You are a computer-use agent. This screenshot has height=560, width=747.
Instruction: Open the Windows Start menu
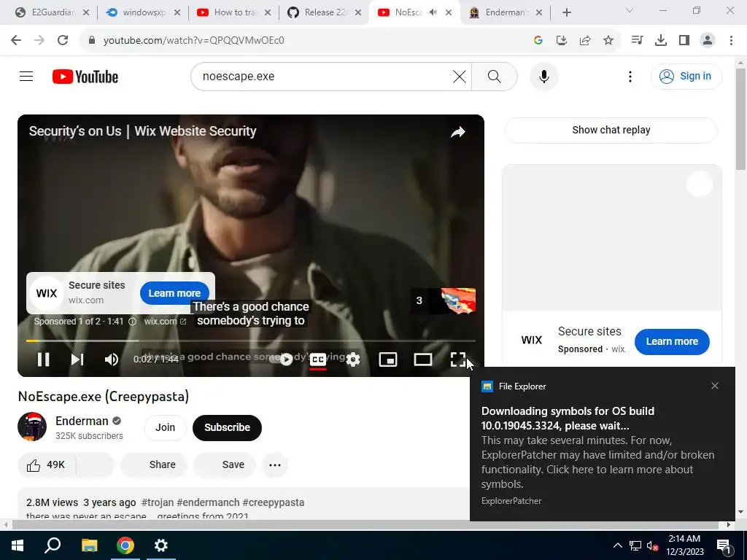tap(18, 545)
